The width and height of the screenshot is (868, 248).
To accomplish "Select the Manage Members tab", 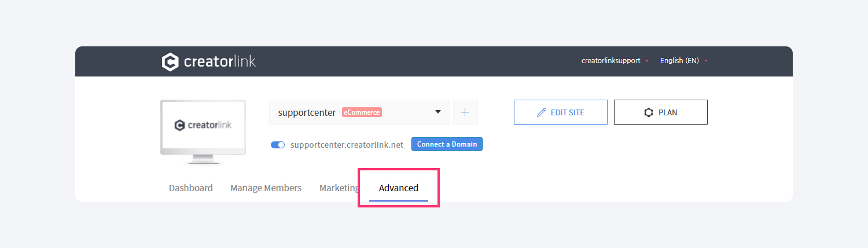I will click(266, 188).
